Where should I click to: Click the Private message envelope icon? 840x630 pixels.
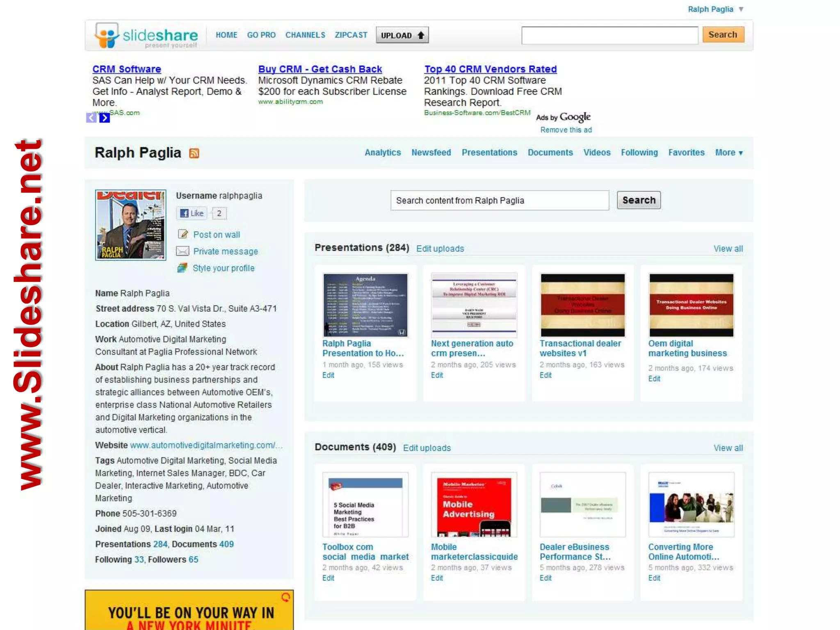point(183,251)
